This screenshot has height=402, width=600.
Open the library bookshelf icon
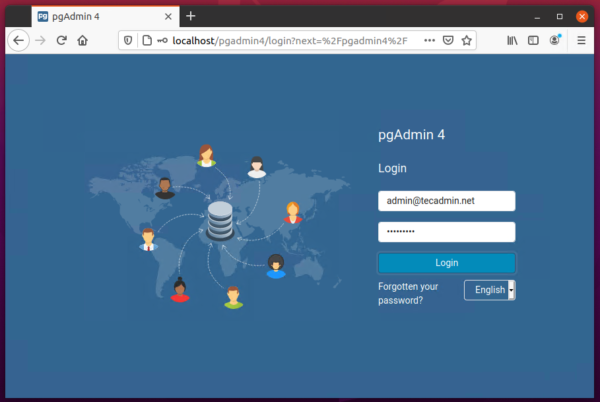(x=513, y=40)
